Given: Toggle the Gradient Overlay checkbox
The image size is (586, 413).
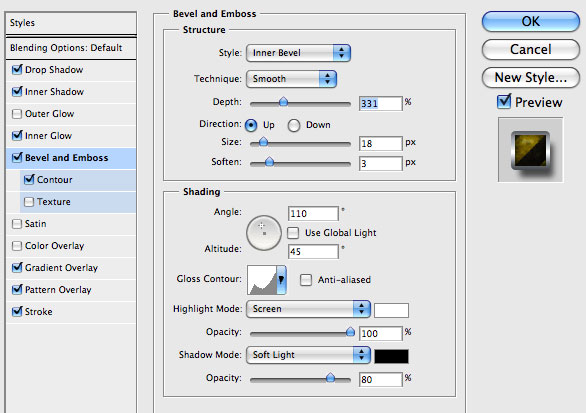Looking at the screenshot, I should point(17,268).
